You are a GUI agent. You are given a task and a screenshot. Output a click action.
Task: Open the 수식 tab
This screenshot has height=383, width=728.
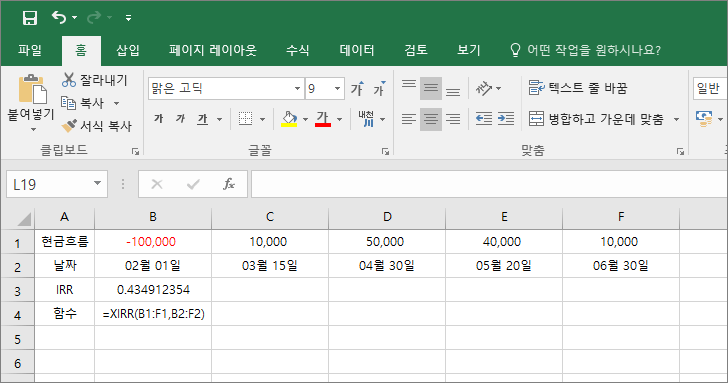tap(298, 50)
